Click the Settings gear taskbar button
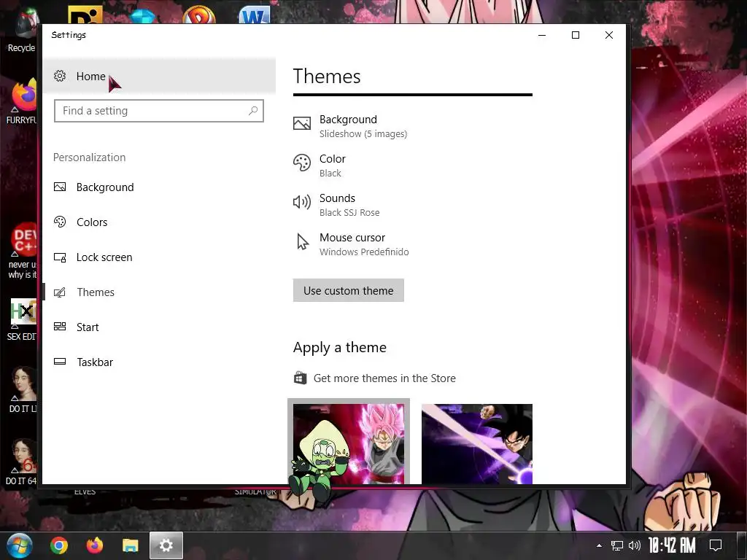Screen dimensions: 747x560 point(166,545)
